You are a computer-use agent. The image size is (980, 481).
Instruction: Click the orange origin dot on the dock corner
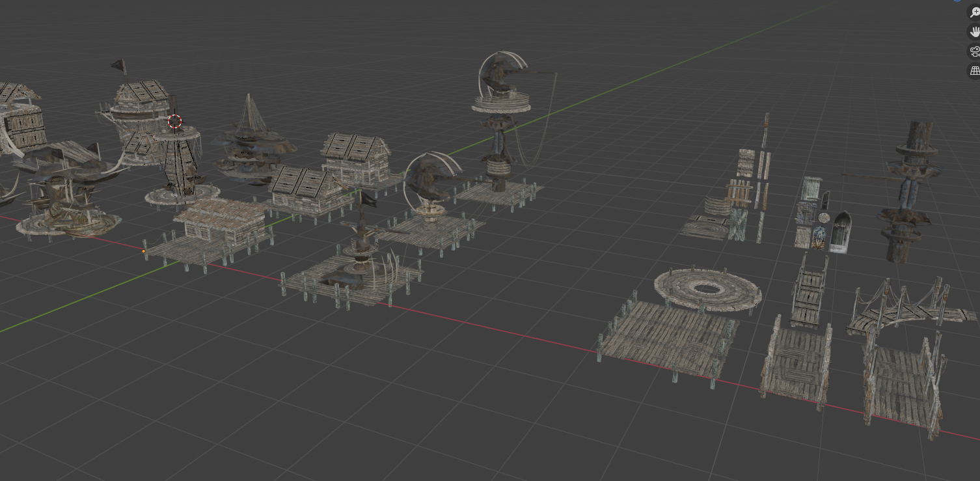click(x=144, y=251)
